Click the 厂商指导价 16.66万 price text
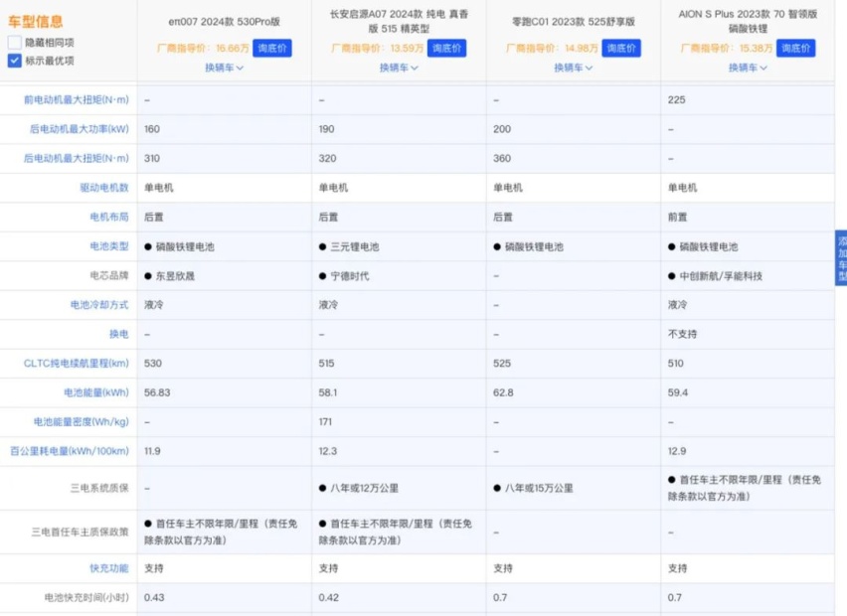847x616 pixels. [203, 48]
